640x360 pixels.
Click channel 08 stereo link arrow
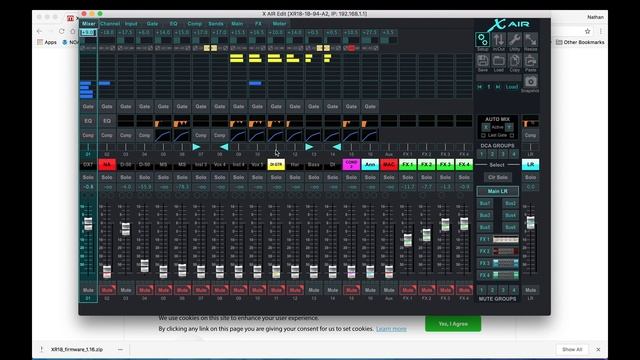click(x=224, y=147)
